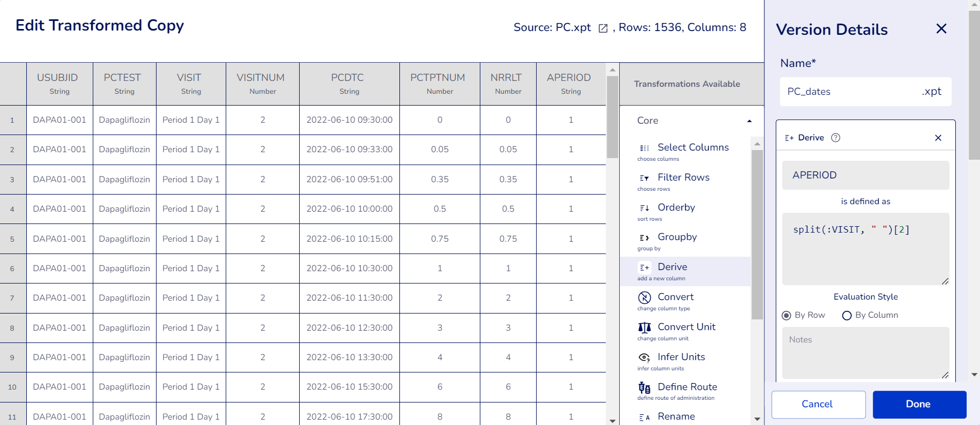
Task: Click the data table scroll-down arrow
Action: click(x=612, y=421)
